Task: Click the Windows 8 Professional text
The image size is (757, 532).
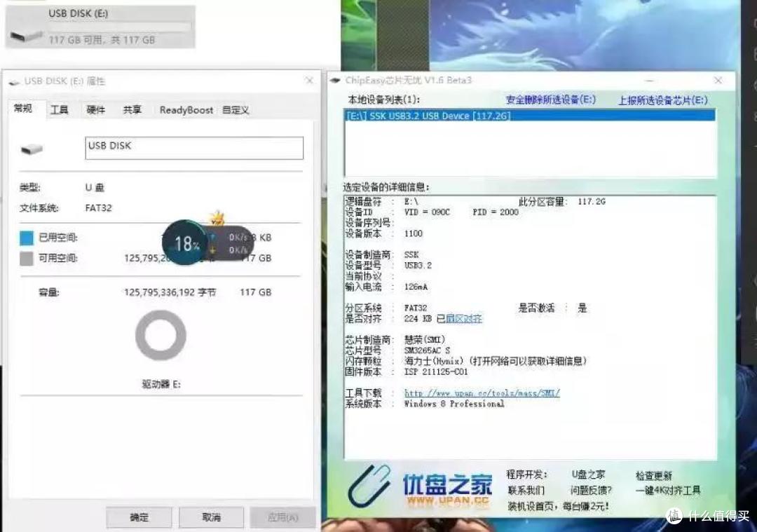Action: (x=453, y=404)
